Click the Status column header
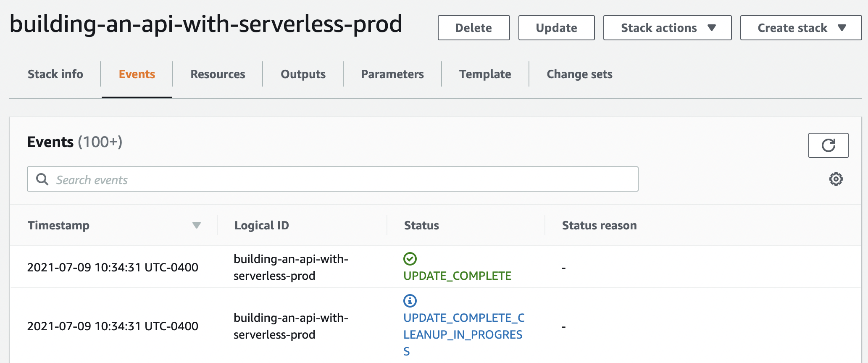The image size is (868, 363). [x=421, y=225]
